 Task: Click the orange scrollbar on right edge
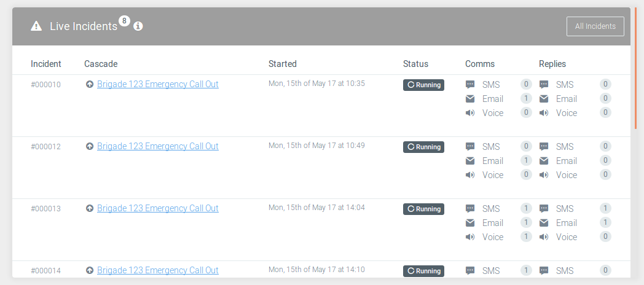coord(636,68)
